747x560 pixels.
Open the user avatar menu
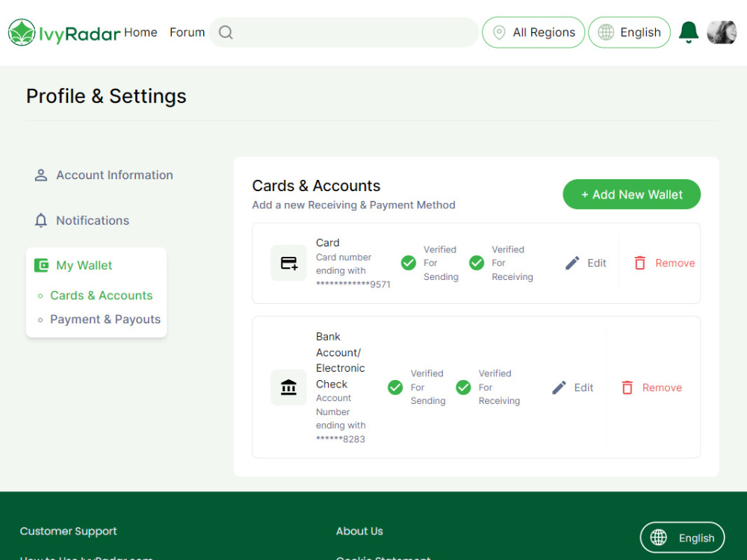click(x=722, y=32)
